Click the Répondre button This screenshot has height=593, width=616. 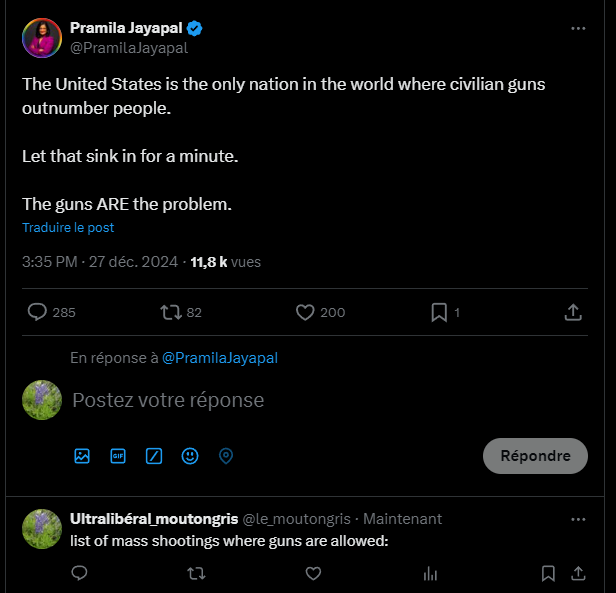tap(535, 456)
